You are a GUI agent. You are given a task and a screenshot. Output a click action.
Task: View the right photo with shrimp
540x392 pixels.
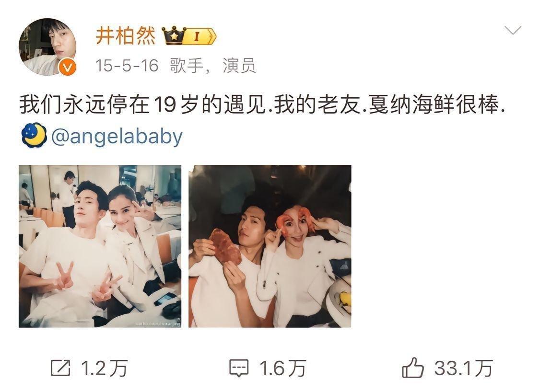[270, 246]
